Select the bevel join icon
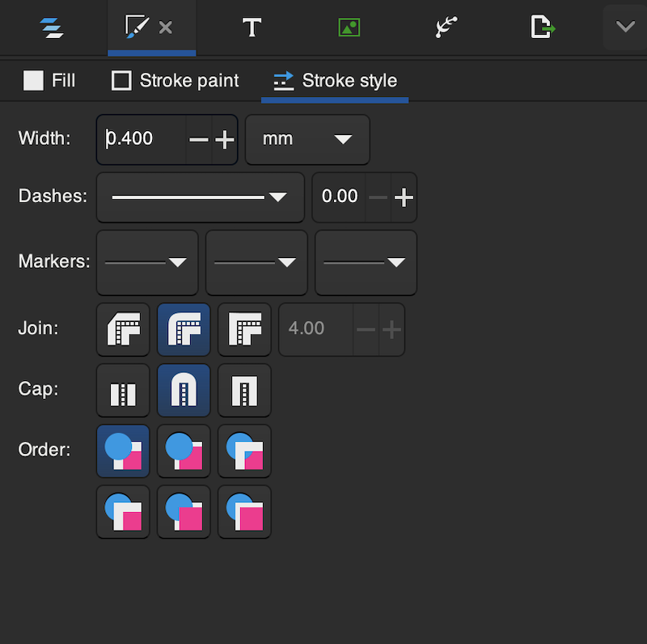 pos(123,329)
